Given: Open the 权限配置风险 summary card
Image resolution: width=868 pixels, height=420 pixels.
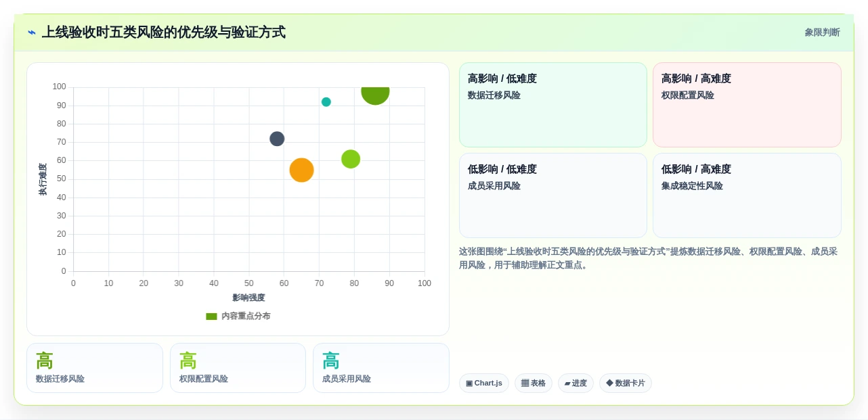Looking at the screenshot, I should 238,368.
